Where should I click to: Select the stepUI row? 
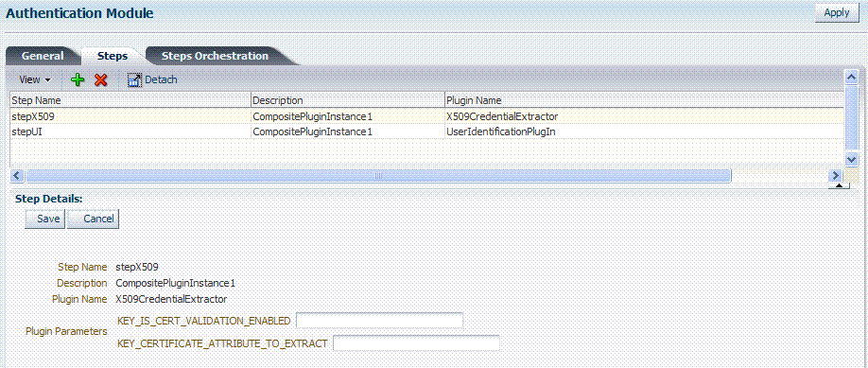pos(426,131)
